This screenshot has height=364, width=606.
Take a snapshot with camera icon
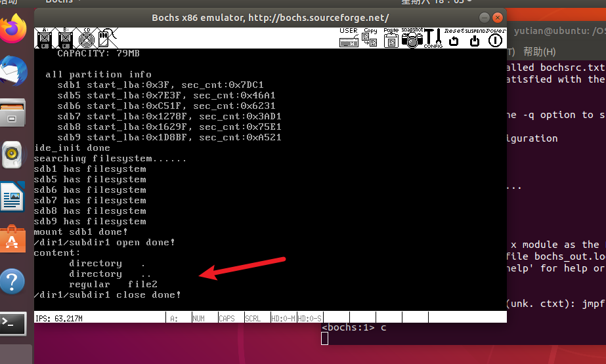click(x=412, y=39)
